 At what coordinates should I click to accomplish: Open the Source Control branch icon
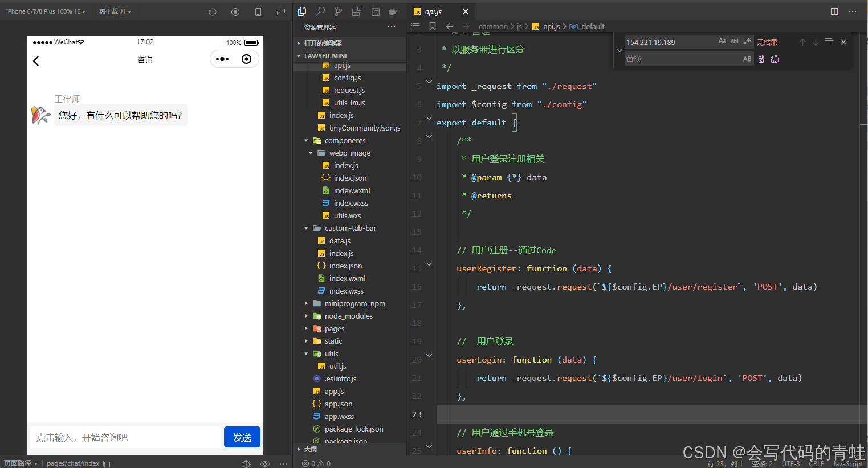coord(339,11)
